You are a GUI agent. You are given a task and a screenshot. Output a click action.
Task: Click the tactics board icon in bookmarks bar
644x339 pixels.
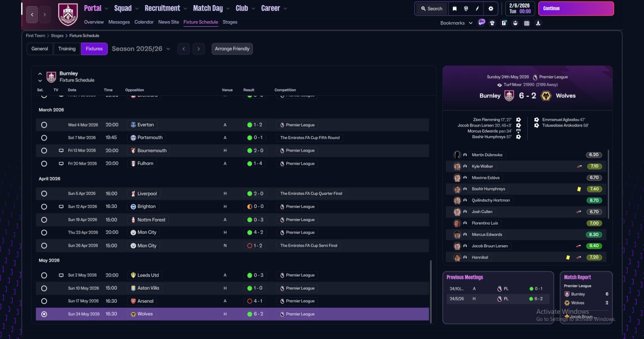tap(504, 23)
